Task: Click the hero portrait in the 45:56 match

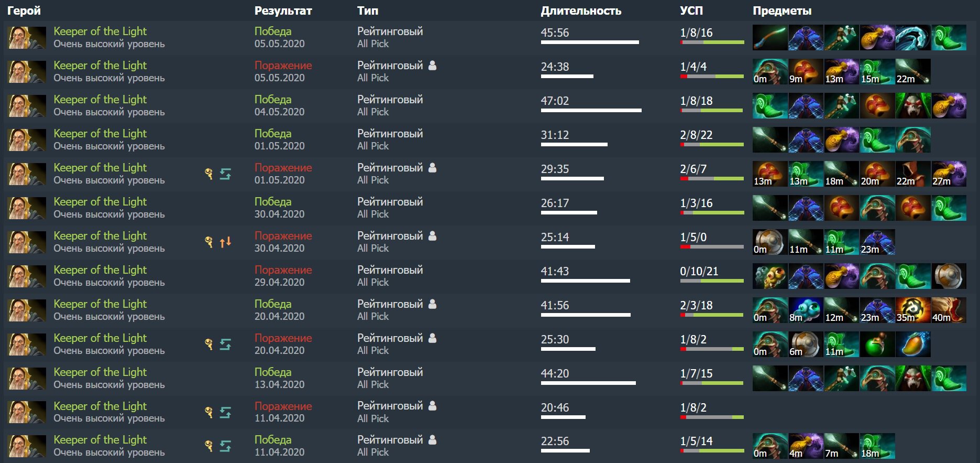Action: tap(27, 38)
